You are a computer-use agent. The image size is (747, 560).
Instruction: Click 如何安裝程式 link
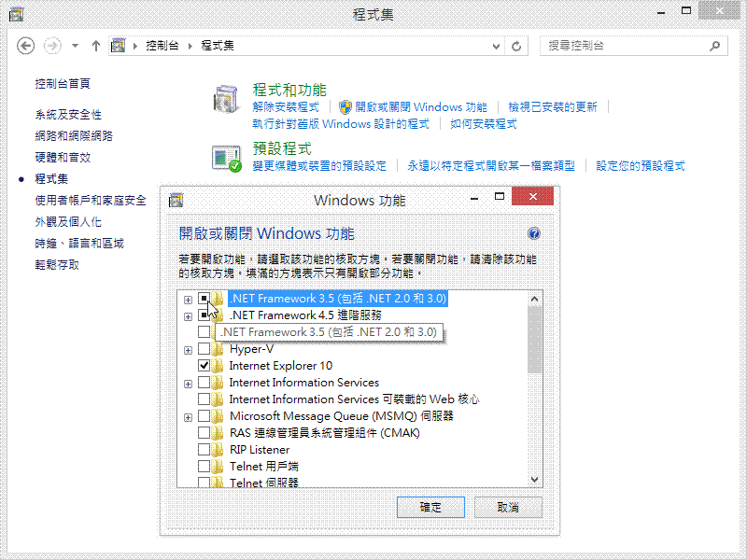484,124
